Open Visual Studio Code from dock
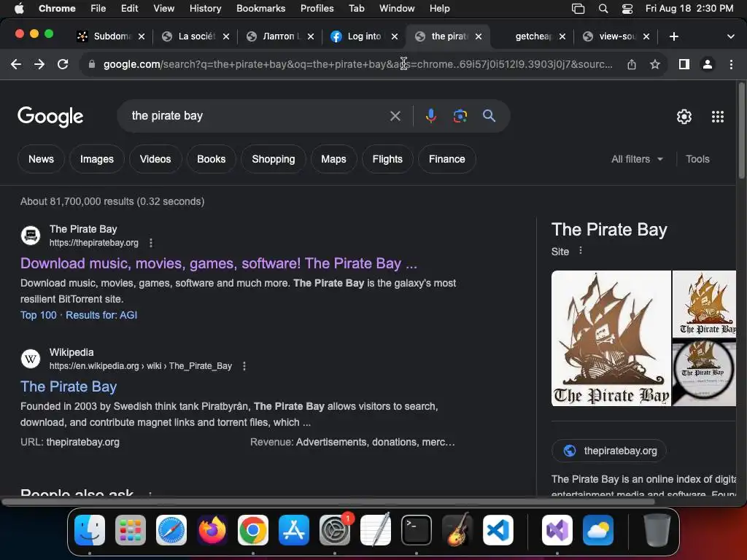This screenshot has height=560, width=747. 498,530
